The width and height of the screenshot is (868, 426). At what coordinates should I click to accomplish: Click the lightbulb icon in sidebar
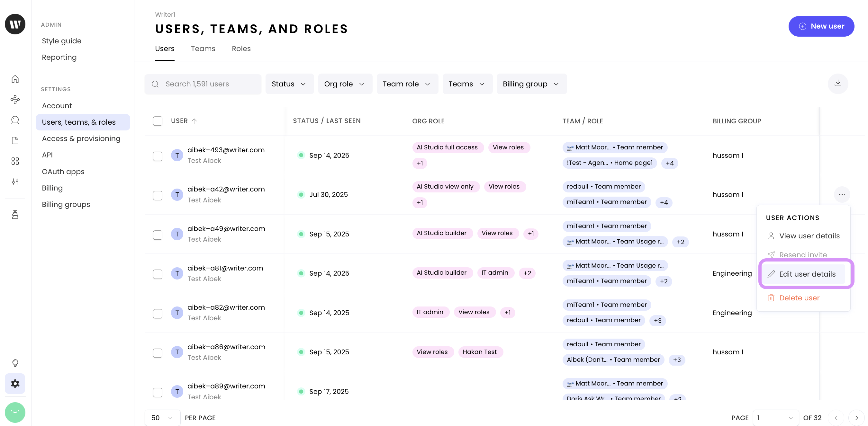pos(15,363)
